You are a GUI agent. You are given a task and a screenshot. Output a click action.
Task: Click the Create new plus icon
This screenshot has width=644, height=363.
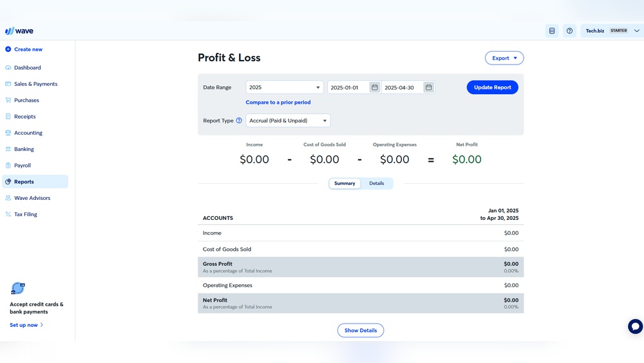pos(8,50)
